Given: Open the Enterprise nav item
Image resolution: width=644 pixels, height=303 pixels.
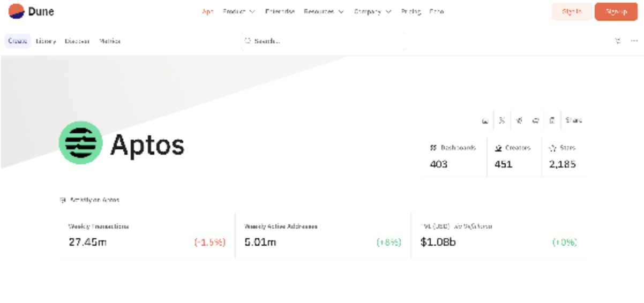Looking at the screenshot, I should [280, 11].
